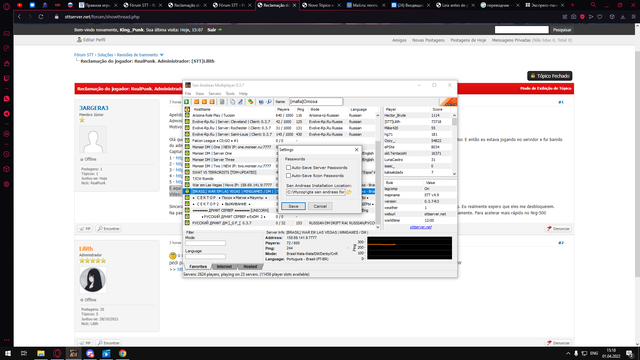Click Denunciar button on post #1
This screenshot has height=360, width=640.
tap(558, 229)
